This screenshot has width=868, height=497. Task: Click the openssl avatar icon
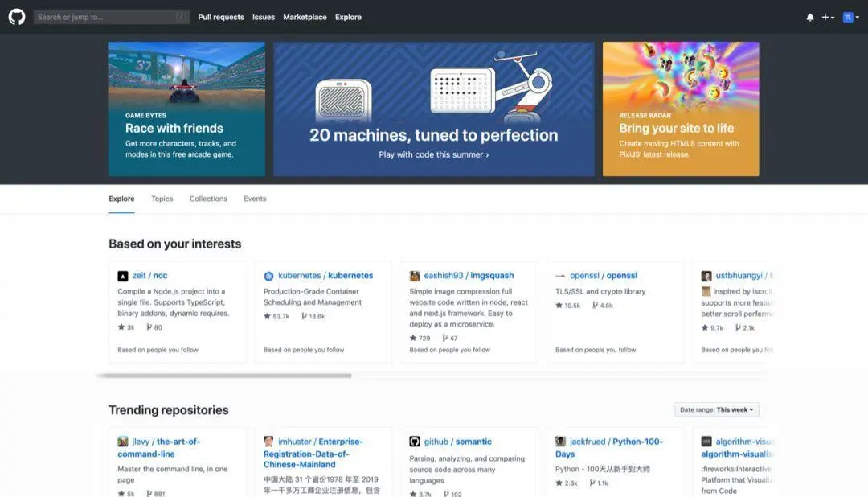pyautogui.click(x=560, y=276)
